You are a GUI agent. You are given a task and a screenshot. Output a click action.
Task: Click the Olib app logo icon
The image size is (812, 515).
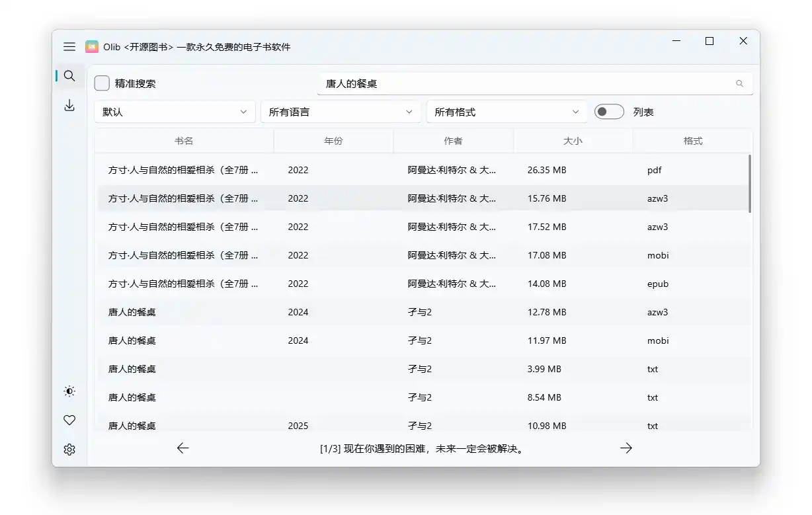(92, 47)
